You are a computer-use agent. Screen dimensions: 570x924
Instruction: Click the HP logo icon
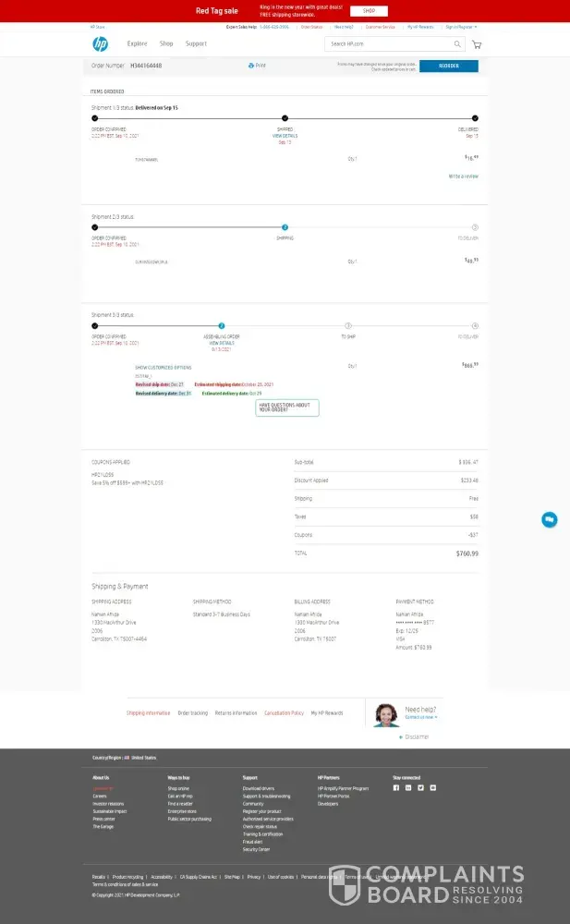[100, 44]
